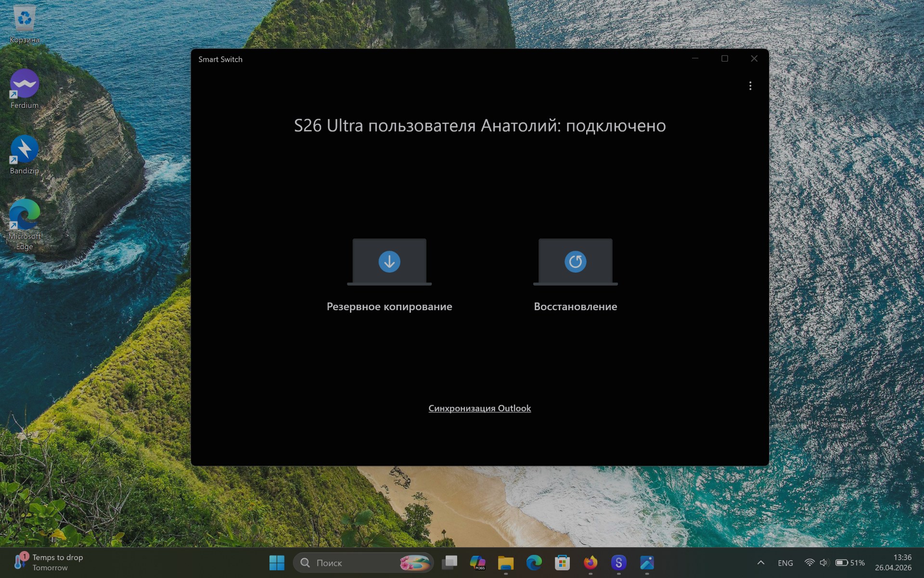Click the Восстановление label
The width and height of the screenshot is (924, 578).
[x=575, y=306]
